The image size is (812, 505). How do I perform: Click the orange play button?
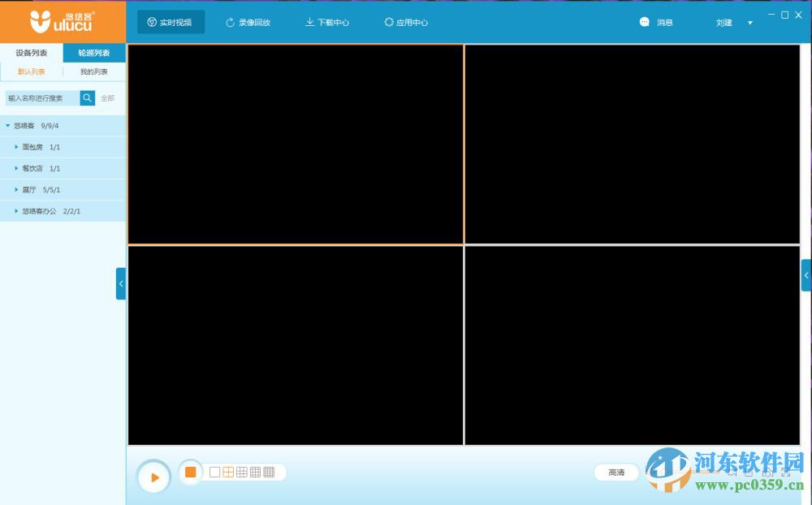pos(153,477)
